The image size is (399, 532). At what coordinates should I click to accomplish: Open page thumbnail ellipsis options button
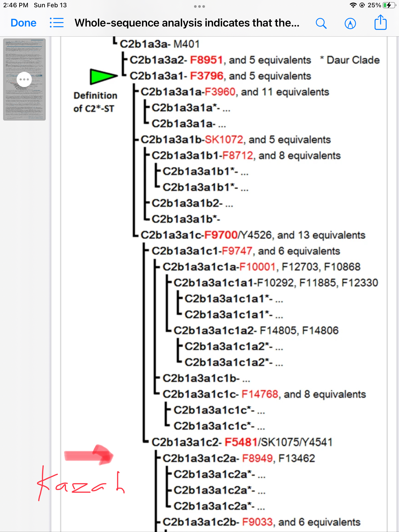24,79
